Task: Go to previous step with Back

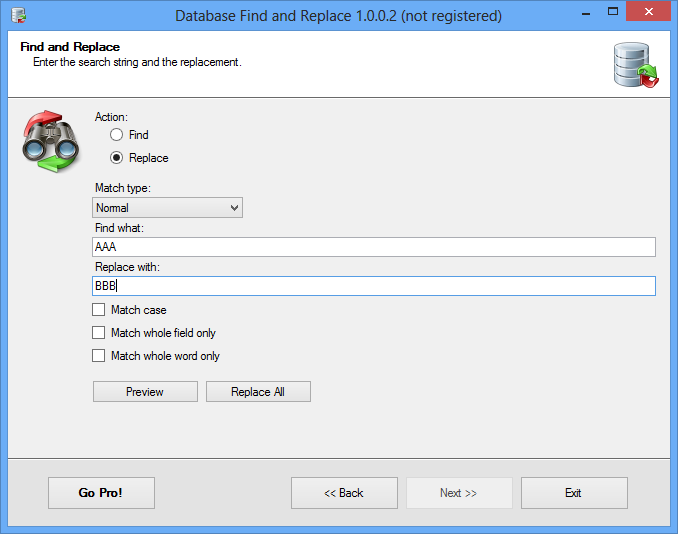Action: click(344, 493)
